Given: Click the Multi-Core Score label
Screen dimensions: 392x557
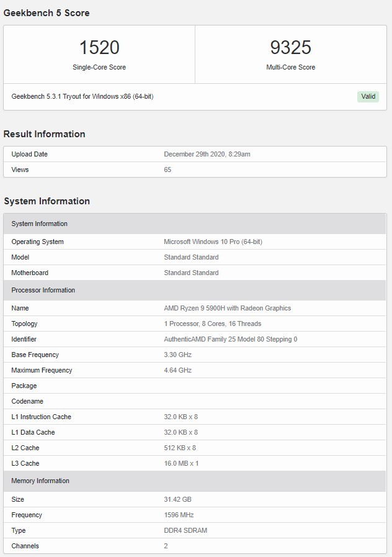Looking at the screenshot, I should [290, 67].
